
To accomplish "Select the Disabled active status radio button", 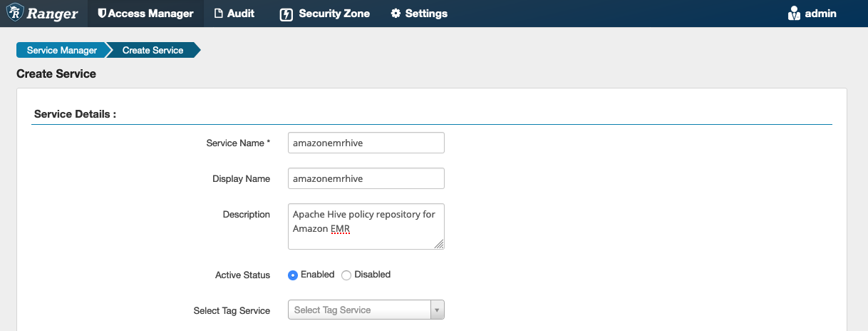I will [x=346, y=275].
